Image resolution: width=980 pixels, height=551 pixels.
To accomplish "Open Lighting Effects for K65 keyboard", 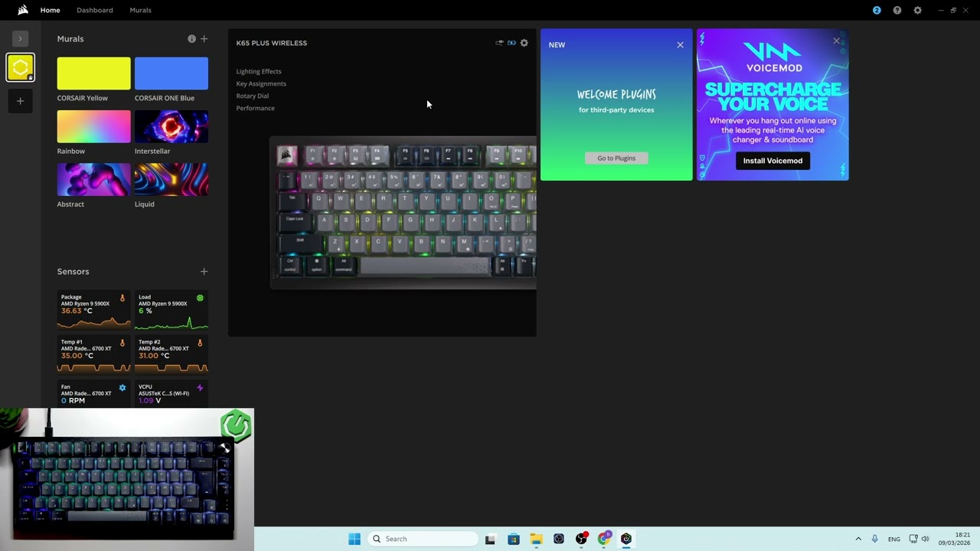I will (259, 71).
